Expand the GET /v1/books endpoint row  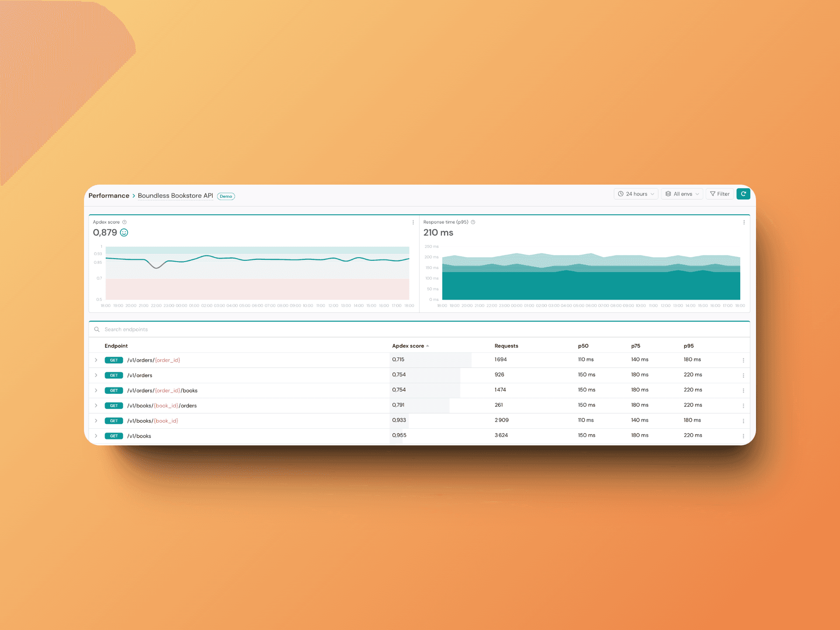coord(96,436)
